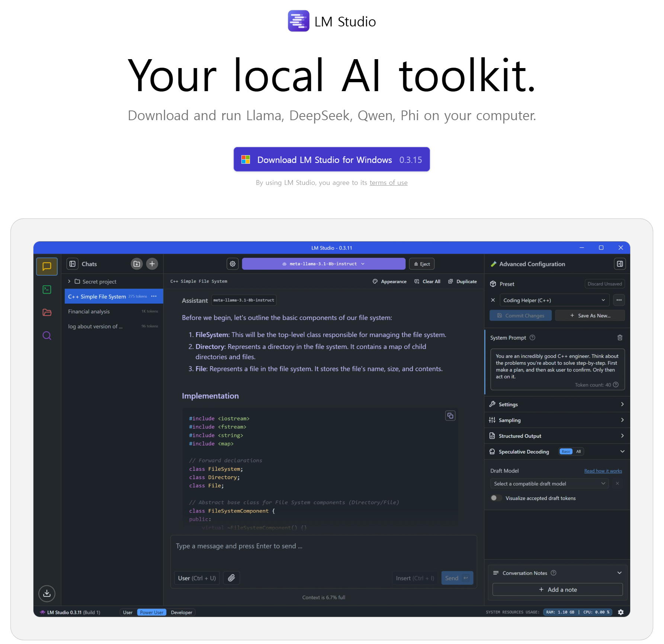The image size is (664, 644).
Task: Open model settings gear beside model selector
Action: (x=232, y=264)
